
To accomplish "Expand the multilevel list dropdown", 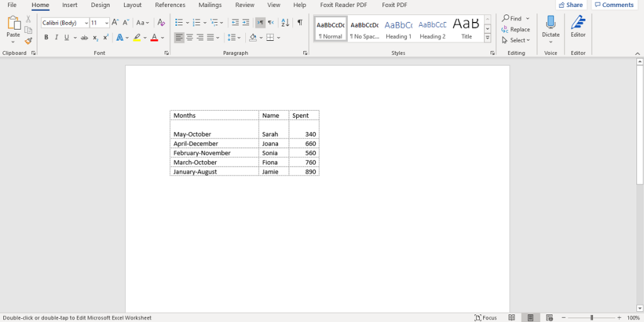I will (222, 23).
